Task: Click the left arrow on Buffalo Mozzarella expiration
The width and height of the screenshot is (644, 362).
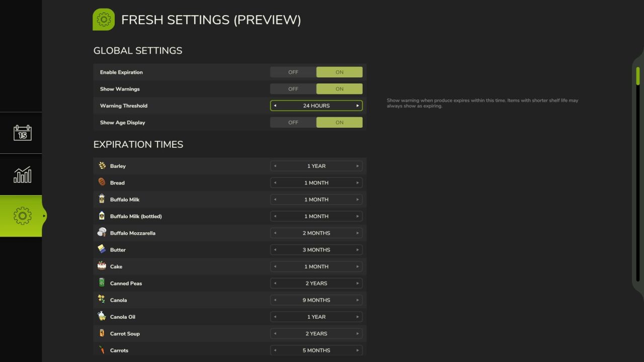Action: (x=275, y=233)
